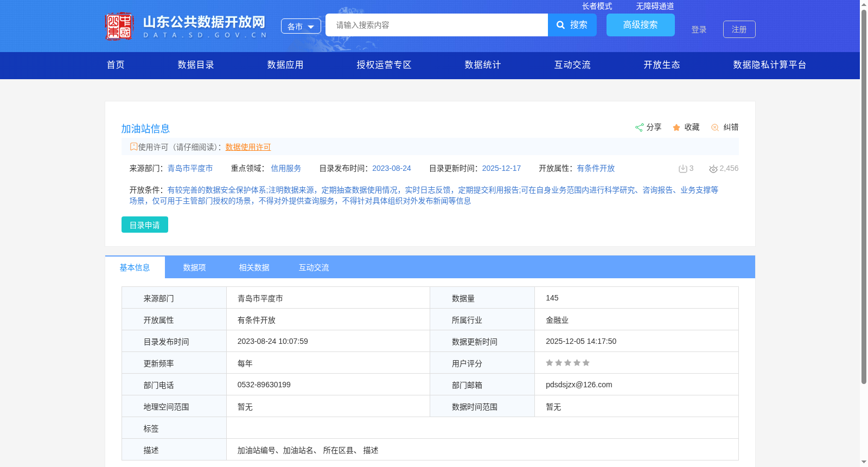Switch to the 互动交流 tab below
This screenshot has height=467, width=868.
point(314,267)
